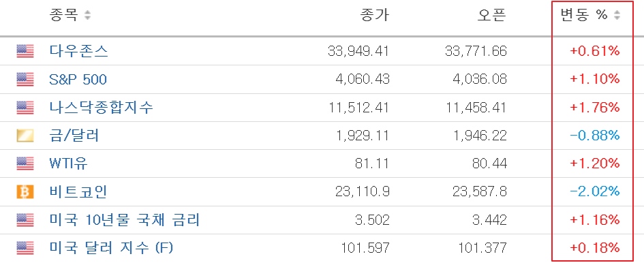Open the 비트코인 link
The image size is (644, 265).
point(78,192)
